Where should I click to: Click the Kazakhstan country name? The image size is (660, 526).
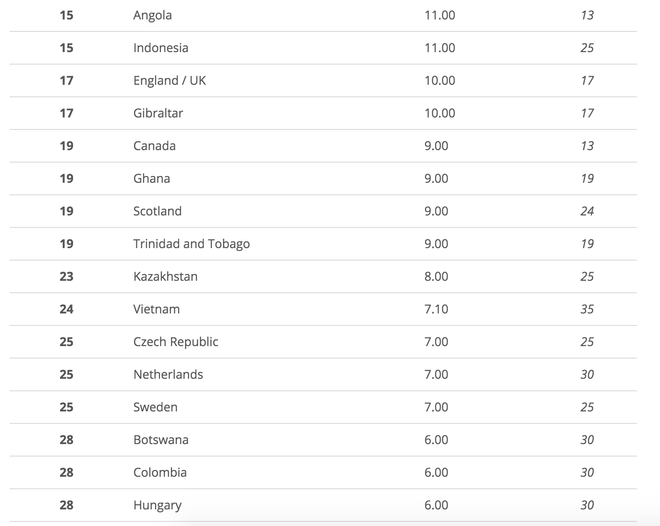point(165,277)
